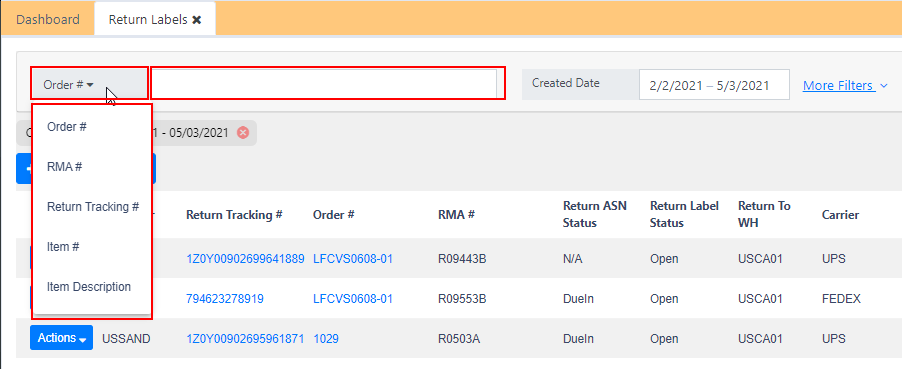Click the Order # column header
The image size is (902, 369).
334,215
